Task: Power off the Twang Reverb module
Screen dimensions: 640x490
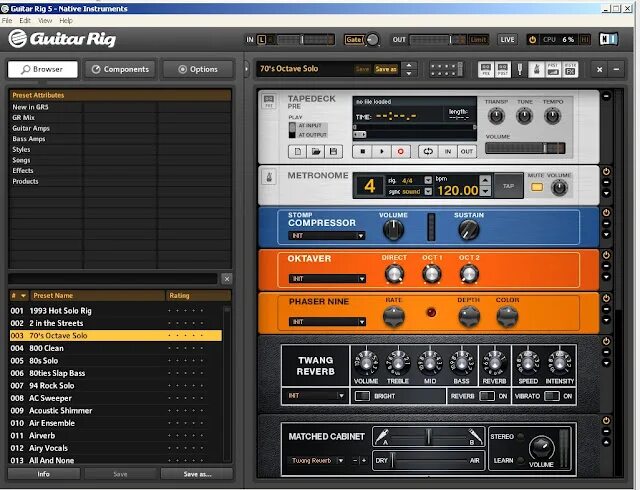Action: [x=606, y=341]
